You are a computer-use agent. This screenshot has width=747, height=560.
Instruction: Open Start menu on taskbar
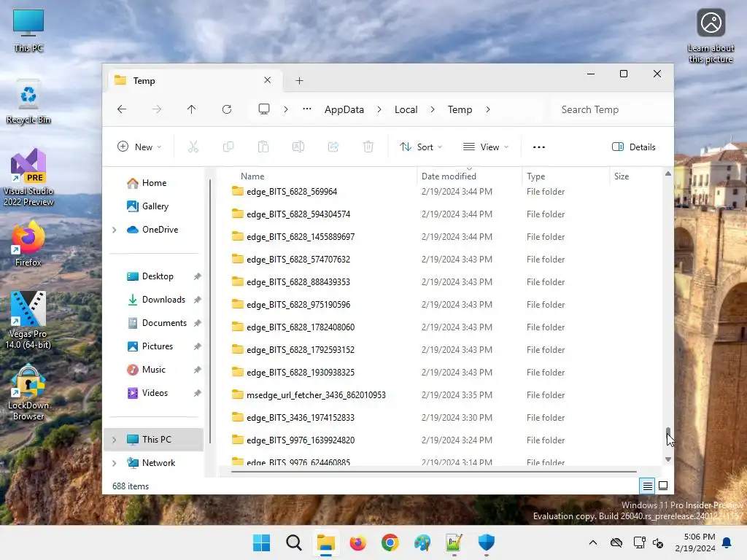(x=262, y=542)
